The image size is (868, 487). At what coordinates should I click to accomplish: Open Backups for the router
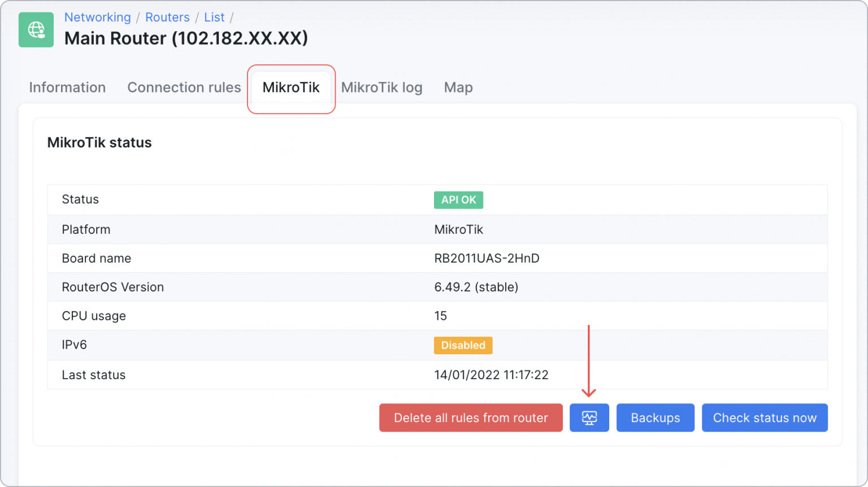655,418
